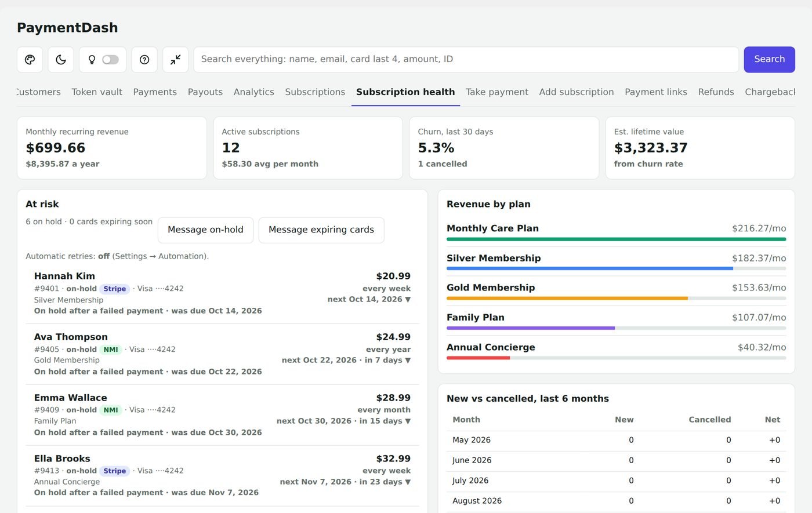Viewport: 812px width, 513px height.
Task: Click the 5.3% churn value
Action: [436, 148]
